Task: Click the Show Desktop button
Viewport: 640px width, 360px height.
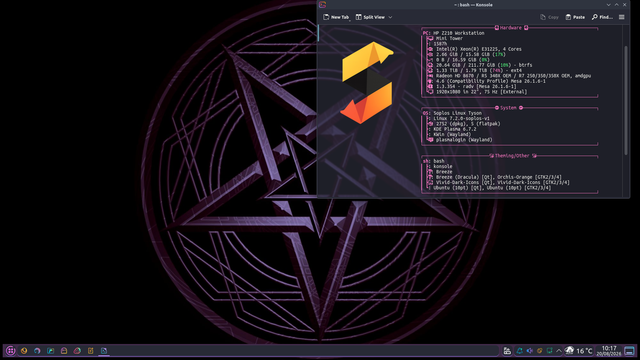Action: (x=629, y=351)
